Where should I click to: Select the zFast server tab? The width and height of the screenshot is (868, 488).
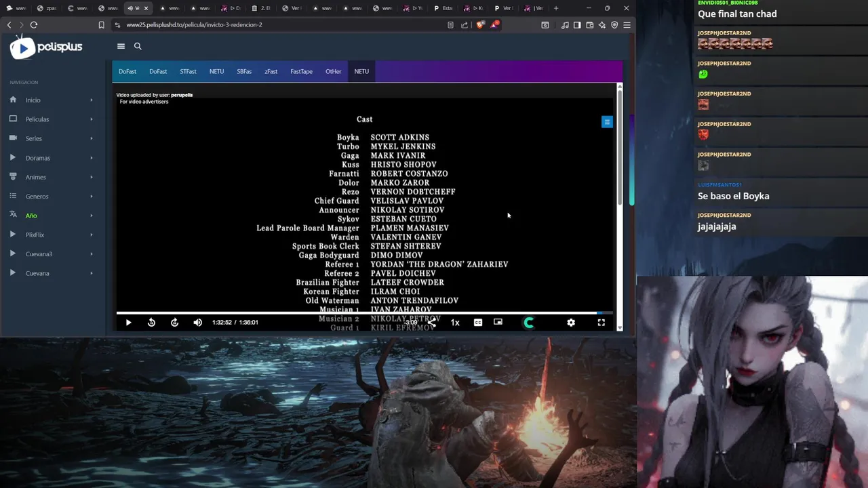pos(271,71)
